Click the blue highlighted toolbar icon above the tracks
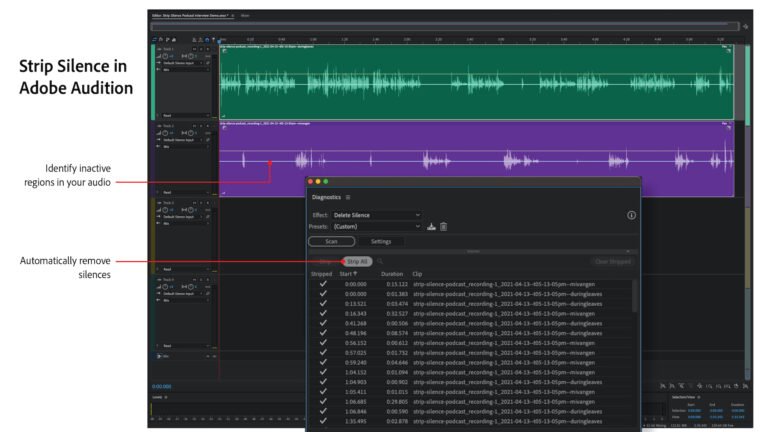Viewport: 768px width, 432px height. [207, 40]
